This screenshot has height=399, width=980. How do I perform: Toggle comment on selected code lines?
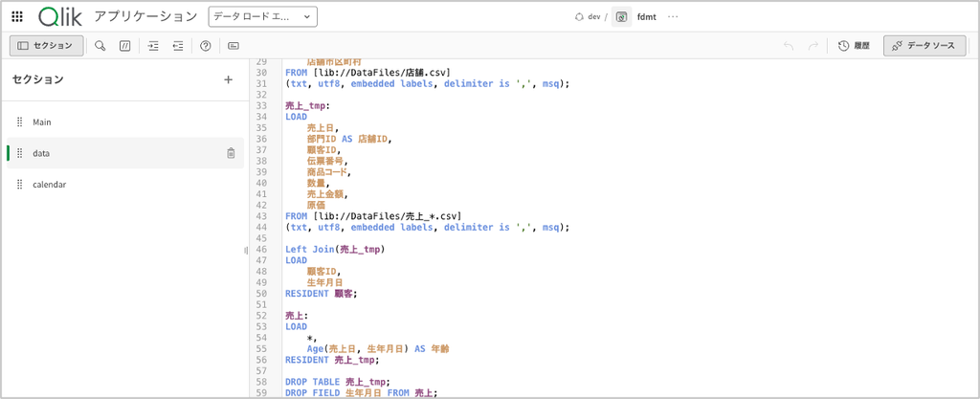coord(124,46)
